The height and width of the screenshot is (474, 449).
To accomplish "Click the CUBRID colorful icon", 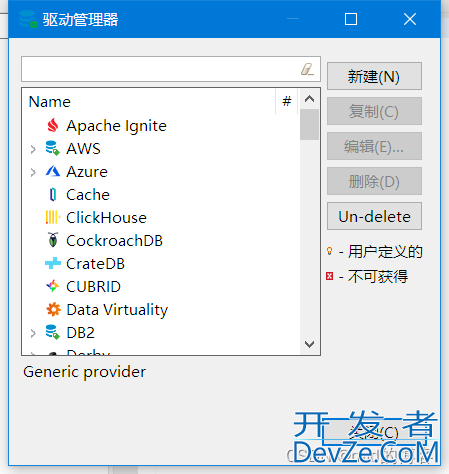I will (x=53, y=286).
